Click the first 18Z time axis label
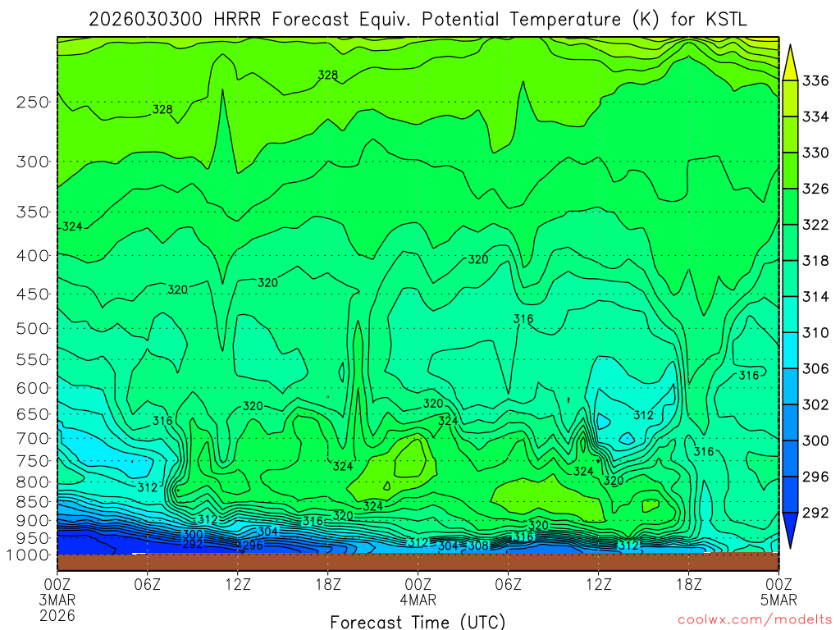This screenshot has height=630, width=840. point(328,583)
